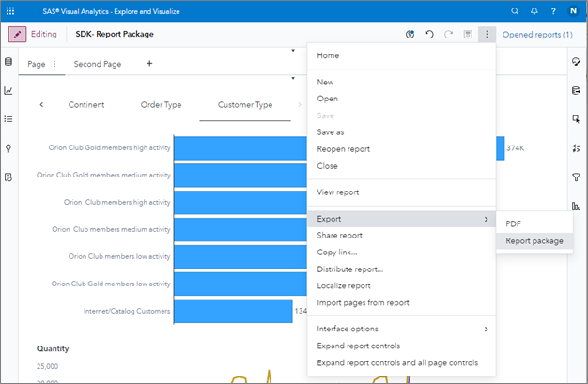Add a new page with plus button
Screen dimensions: 588x384
point(149,64)
